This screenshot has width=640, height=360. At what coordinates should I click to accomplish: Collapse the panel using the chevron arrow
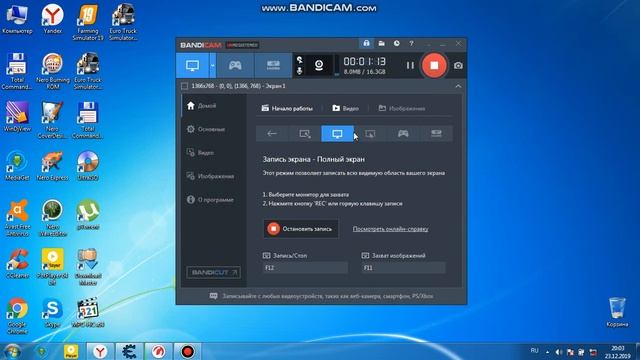click(x=458, y=86)
